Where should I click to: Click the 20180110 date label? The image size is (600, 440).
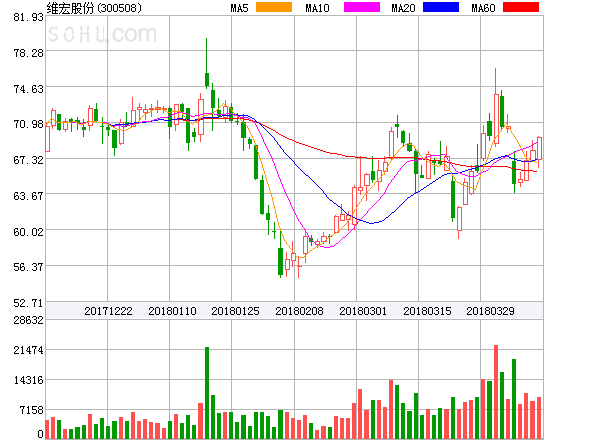(x=172, y=311)
